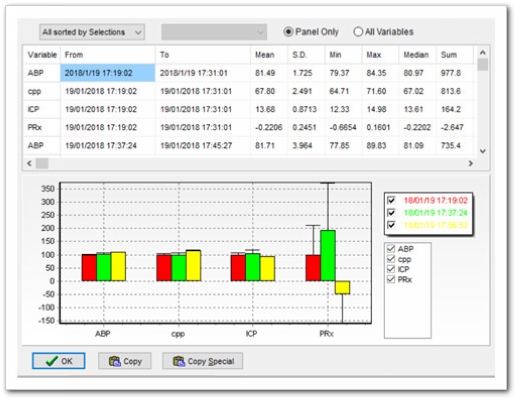Click horizontal scrollbar left arrow
514x397 pixels.
coord(29,163)
